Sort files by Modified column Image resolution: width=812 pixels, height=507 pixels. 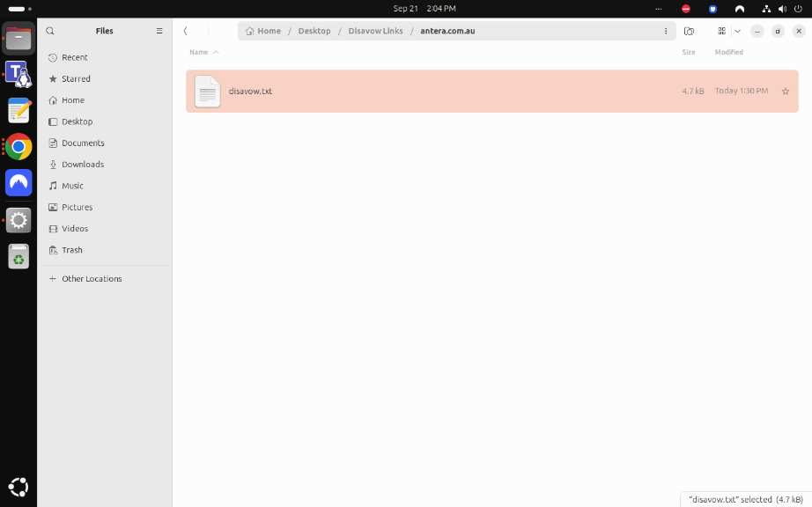coord(728,52)
